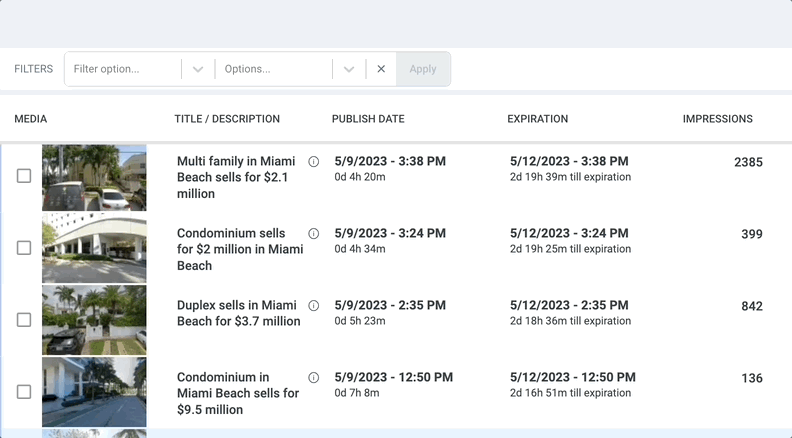Check the Duplex sells row checkbox
The width and height of the screenshot is (792, 438).
click(x=24, y=320)
